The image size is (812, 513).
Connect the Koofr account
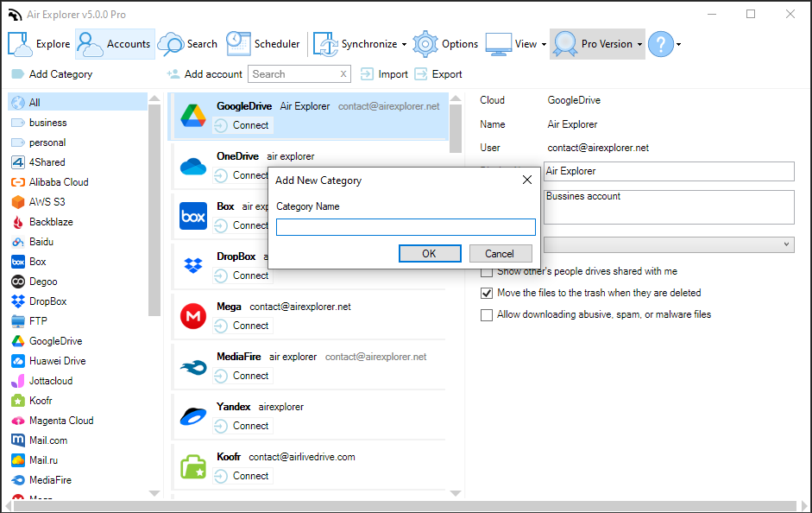pyautogui.click(x=242, y=476)
